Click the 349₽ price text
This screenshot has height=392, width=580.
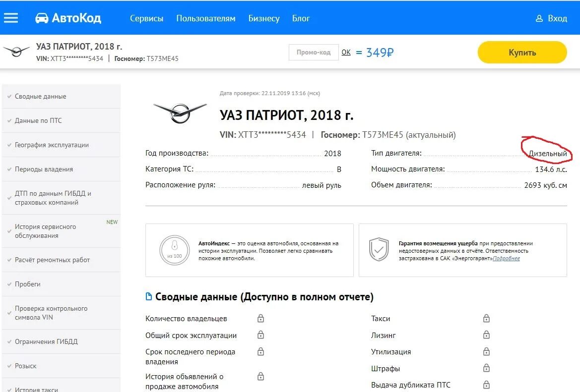(380, 53)
